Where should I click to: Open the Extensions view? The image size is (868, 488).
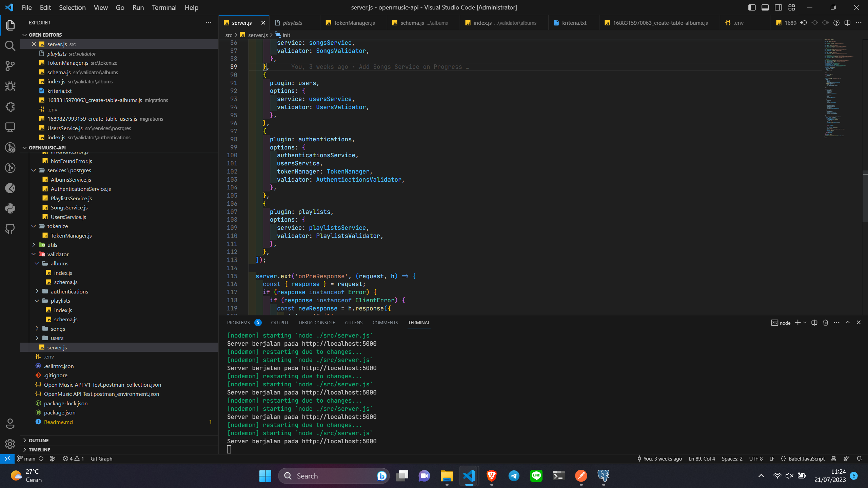(10, 107)
